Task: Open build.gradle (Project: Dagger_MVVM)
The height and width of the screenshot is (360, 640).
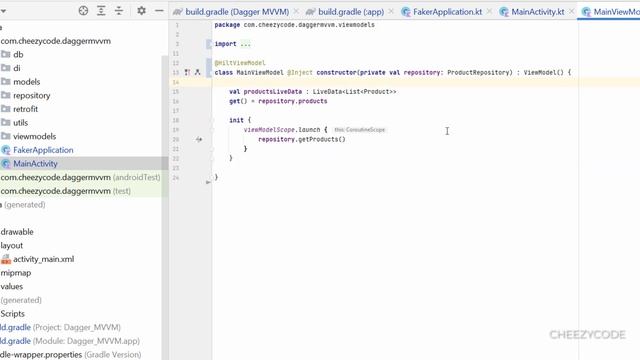Action: [x=60, y=327]
